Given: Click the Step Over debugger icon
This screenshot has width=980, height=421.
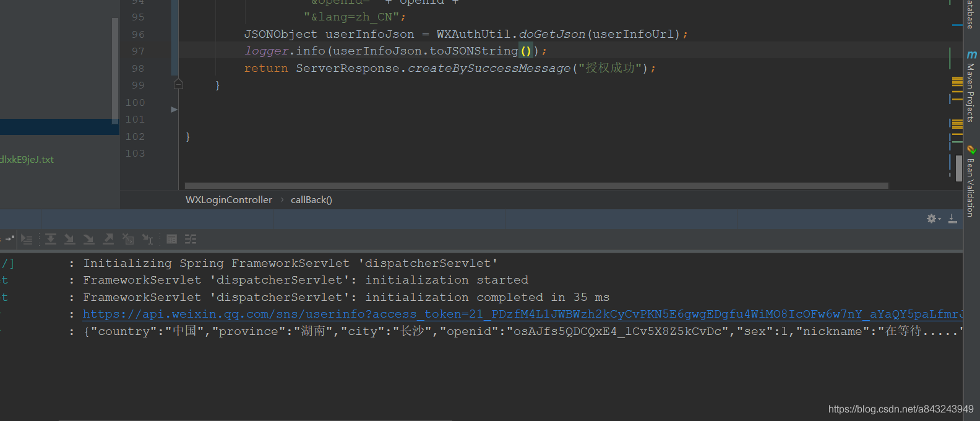Looking at the screenshot, I should pyautogui.click(x=51, y=239).
